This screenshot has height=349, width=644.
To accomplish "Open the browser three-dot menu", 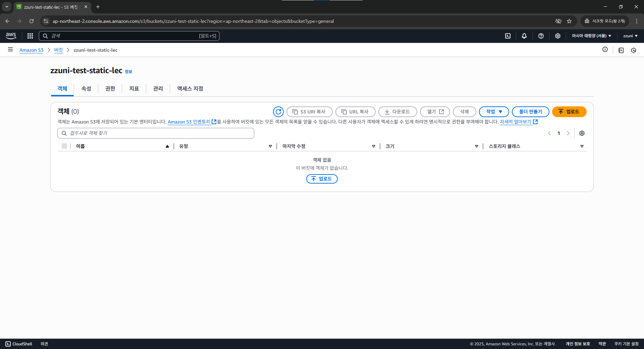I will (637, 21).
